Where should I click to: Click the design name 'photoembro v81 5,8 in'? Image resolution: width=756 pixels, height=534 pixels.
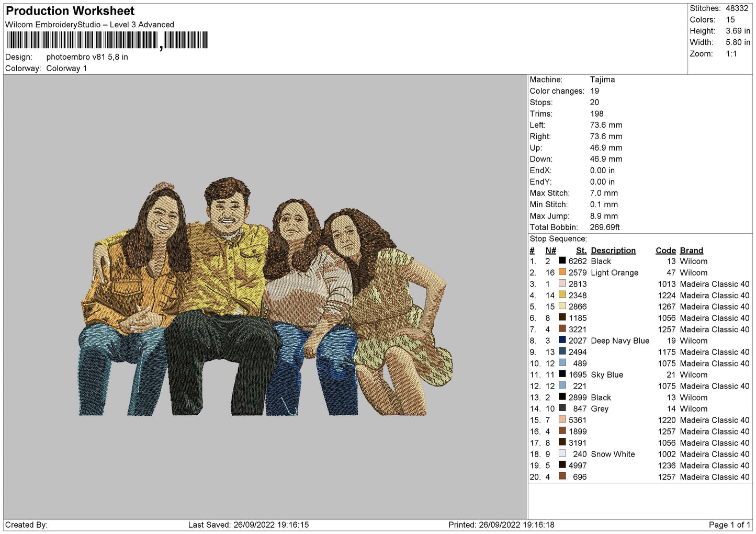click(x=87, y=57)
